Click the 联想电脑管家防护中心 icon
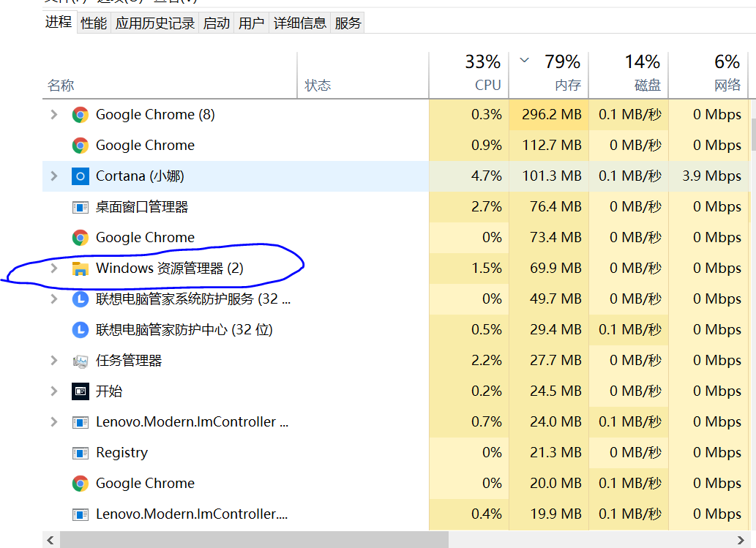Image resolution: width=756 pixels, height=548 pixels. (80, 330)
